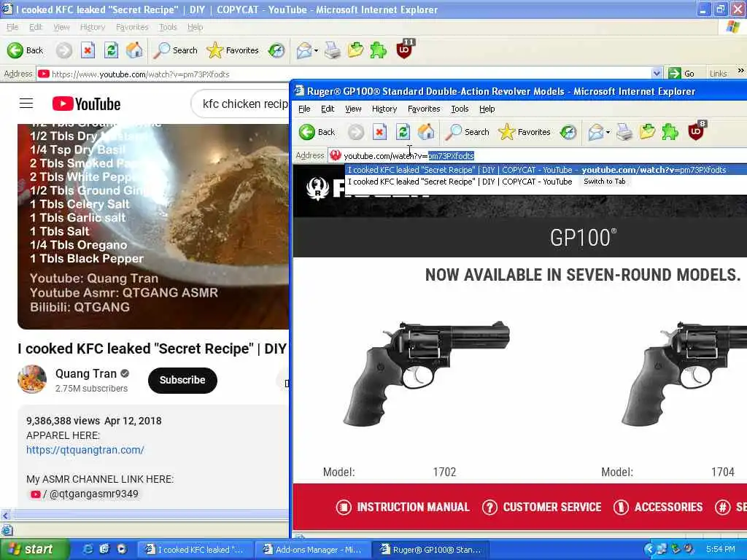The image size is (747, 560).
Task: Click green puzzle add-ons icon in Ruger window
Action: coord(670,132)
